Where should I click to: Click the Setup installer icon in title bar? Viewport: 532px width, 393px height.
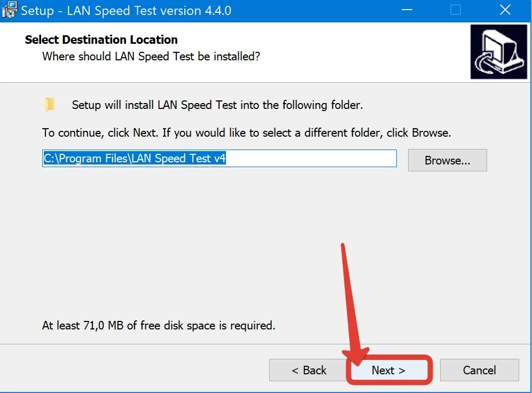click(x=9, y=10)
